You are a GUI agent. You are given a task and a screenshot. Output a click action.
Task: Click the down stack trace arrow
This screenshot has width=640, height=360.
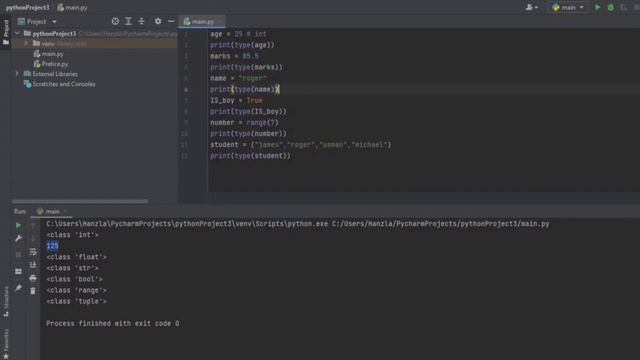33,238
